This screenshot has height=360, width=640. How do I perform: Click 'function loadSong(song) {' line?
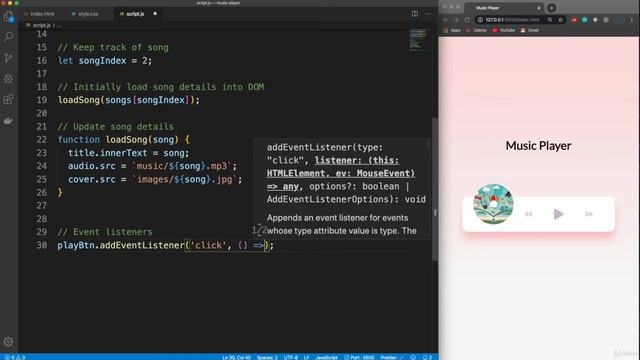[x=123, y=140]
